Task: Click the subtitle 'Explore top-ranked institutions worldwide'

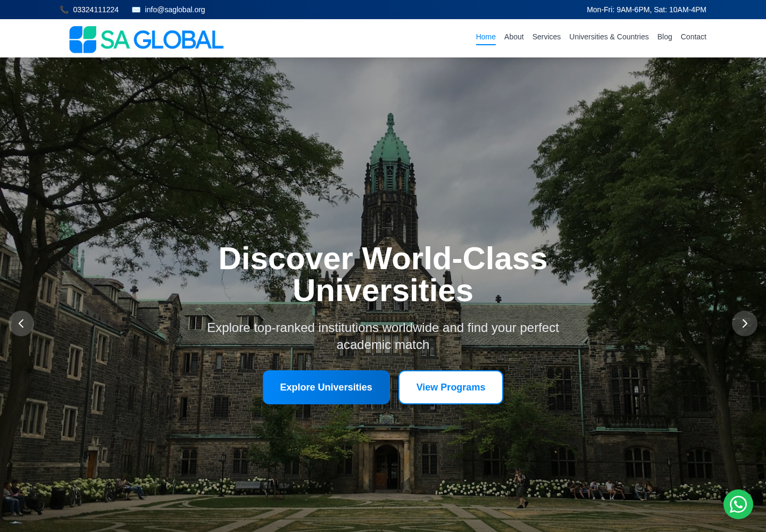Action: pos(383,336)
